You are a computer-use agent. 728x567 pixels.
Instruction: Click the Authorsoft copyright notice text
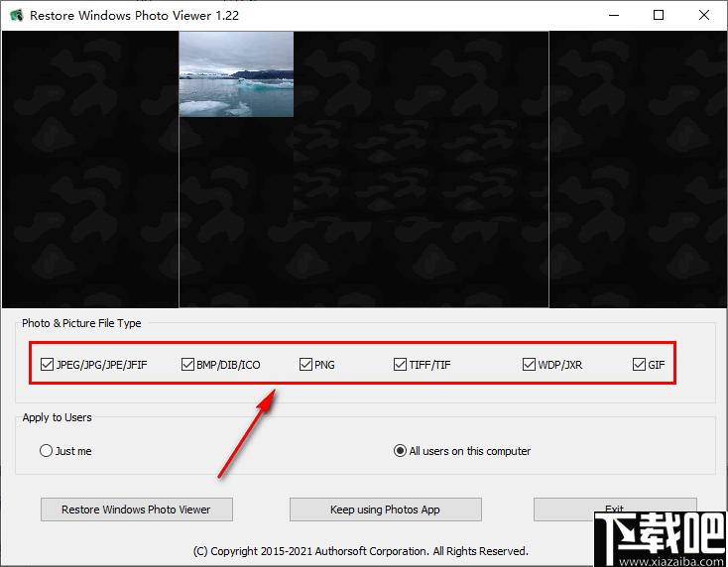pyautogui.click(x=361, y=551)
